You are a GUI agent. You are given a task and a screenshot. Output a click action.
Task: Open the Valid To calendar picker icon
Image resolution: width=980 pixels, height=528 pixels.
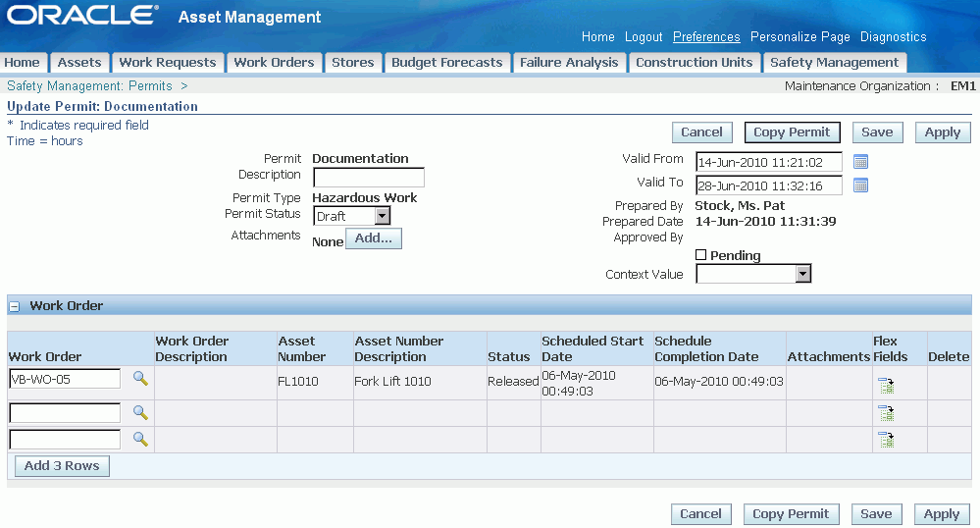(x=860, y=185)
